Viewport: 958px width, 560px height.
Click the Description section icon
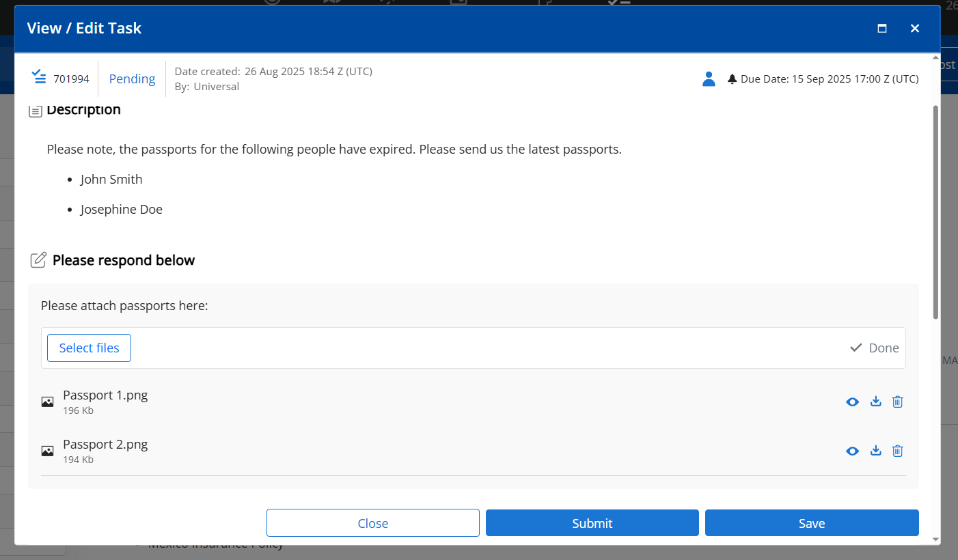[x=36, y=110]
